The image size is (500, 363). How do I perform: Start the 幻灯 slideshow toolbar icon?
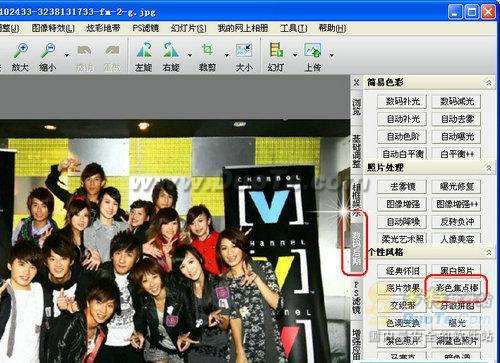pos(276,51)
